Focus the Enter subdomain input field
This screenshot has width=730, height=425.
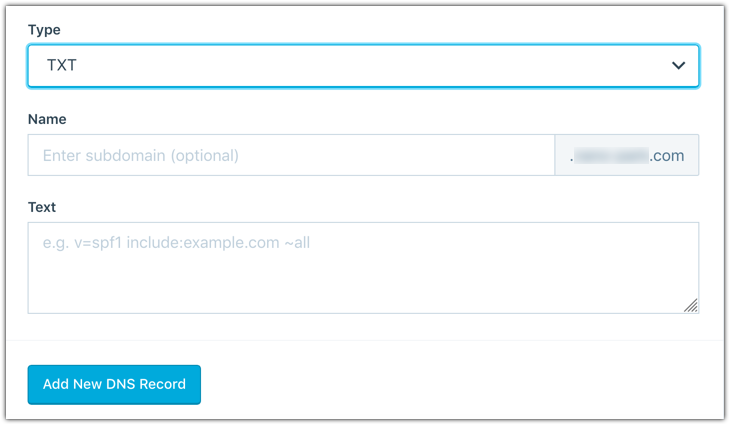[290, 155]
